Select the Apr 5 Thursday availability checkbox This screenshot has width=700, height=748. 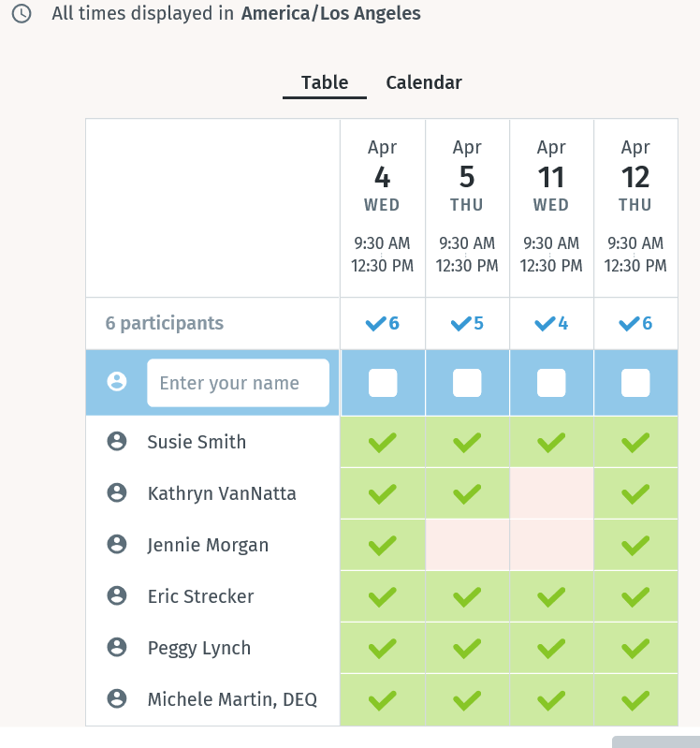[467, 383]
